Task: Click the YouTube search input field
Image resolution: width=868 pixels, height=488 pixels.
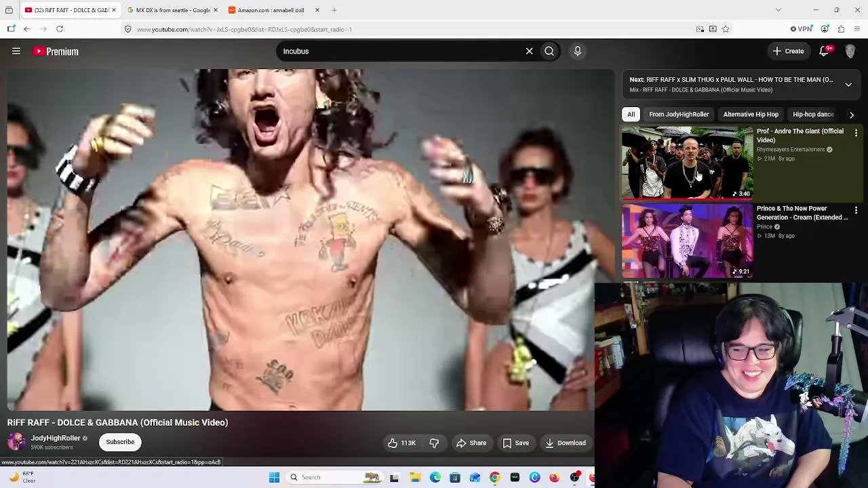Action: click(x=400, y=51)
